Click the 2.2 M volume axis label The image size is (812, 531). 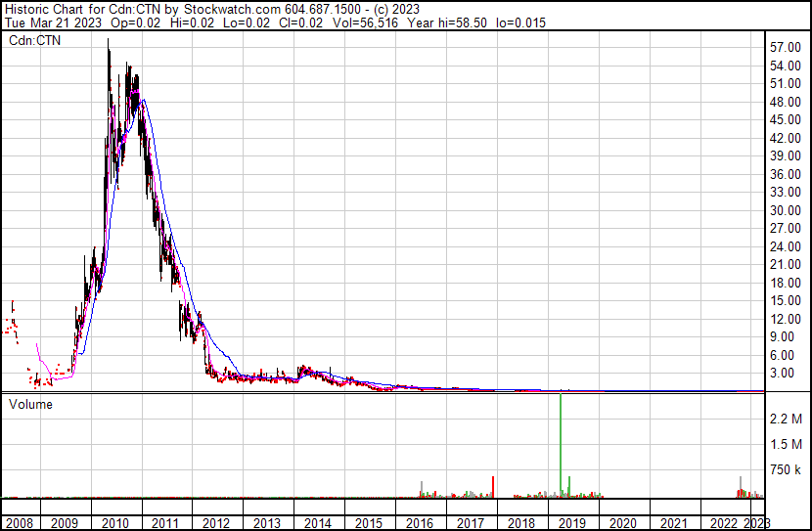(x=786, y=419)
